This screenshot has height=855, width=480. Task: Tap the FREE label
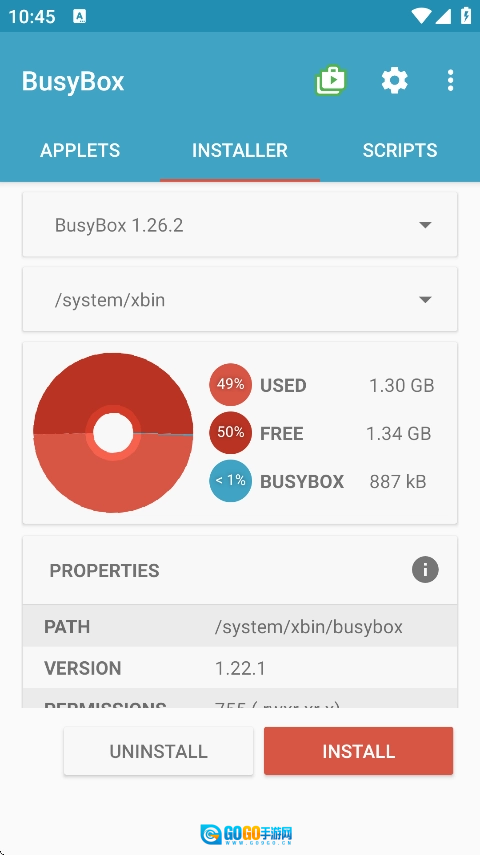click(282, 433)
